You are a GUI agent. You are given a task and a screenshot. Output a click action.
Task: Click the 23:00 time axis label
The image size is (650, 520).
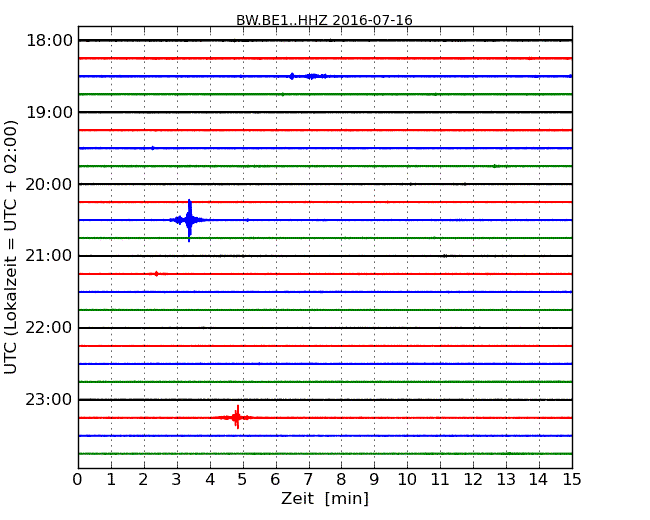click(x=49, y=399)
